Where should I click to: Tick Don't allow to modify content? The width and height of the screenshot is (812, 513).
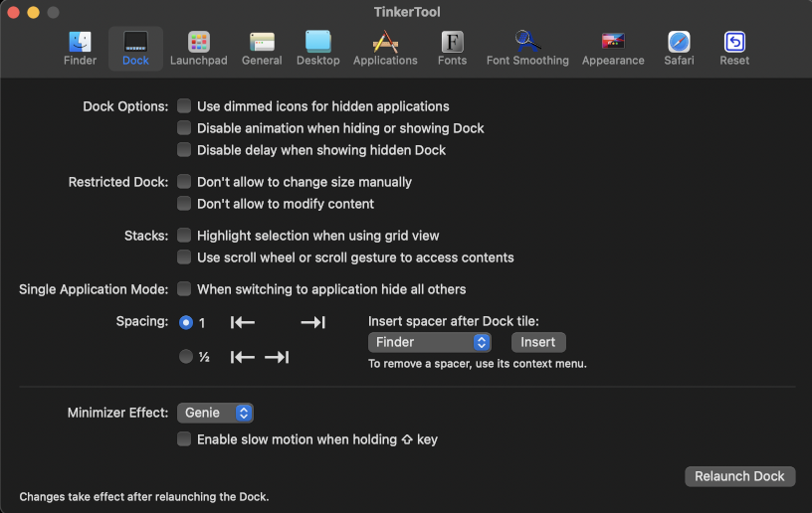tap(184, 203)
